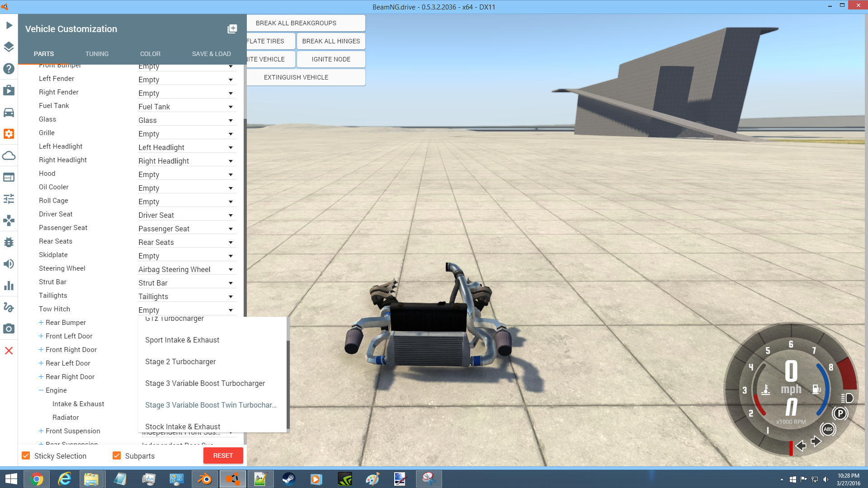
Task: Open the help question mark icon
Action: (9, 69)
